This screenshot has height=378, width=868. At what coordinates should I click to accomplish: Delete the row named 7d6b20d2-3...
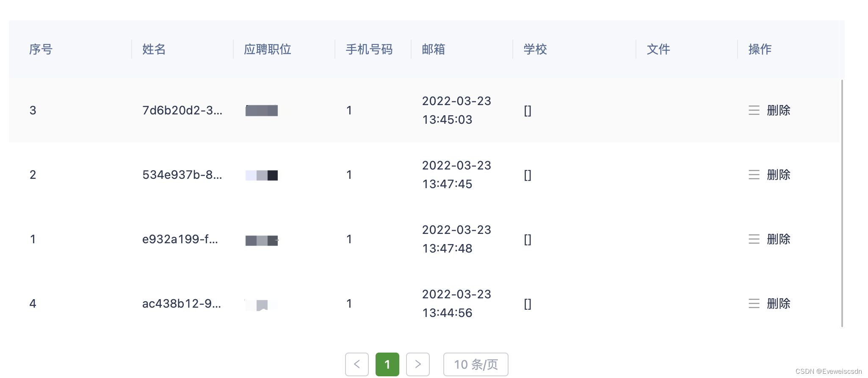[x=779, y=110]
